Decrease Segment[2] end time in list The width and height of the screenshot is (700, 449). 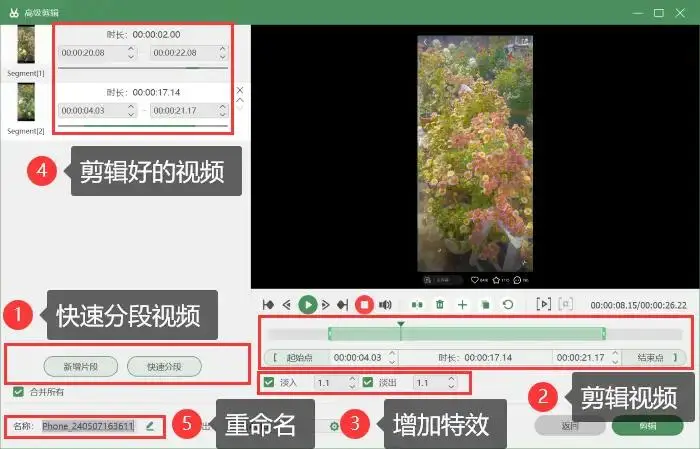pyautogui.click(x=223, y=114)
